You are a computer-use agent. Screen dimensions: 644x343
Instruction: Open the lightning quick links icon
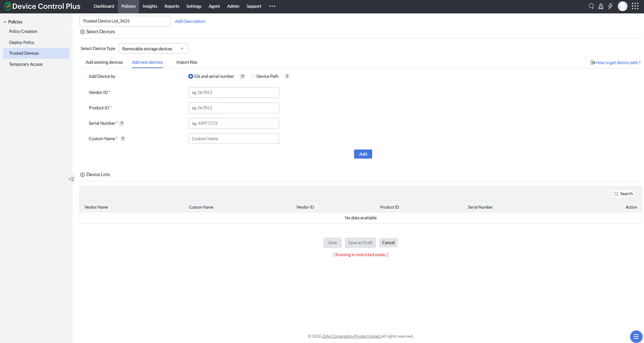click(x=610, y=6)
